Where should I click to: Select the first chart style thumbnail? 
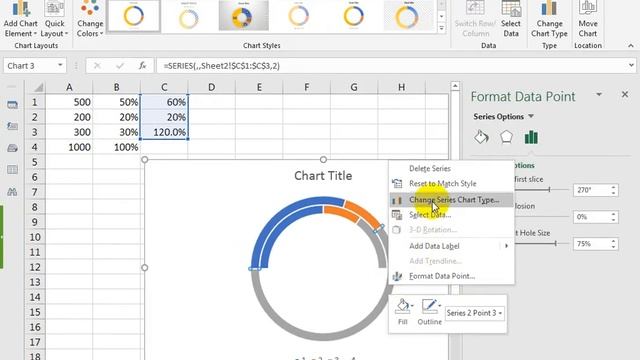pos(133,16)
